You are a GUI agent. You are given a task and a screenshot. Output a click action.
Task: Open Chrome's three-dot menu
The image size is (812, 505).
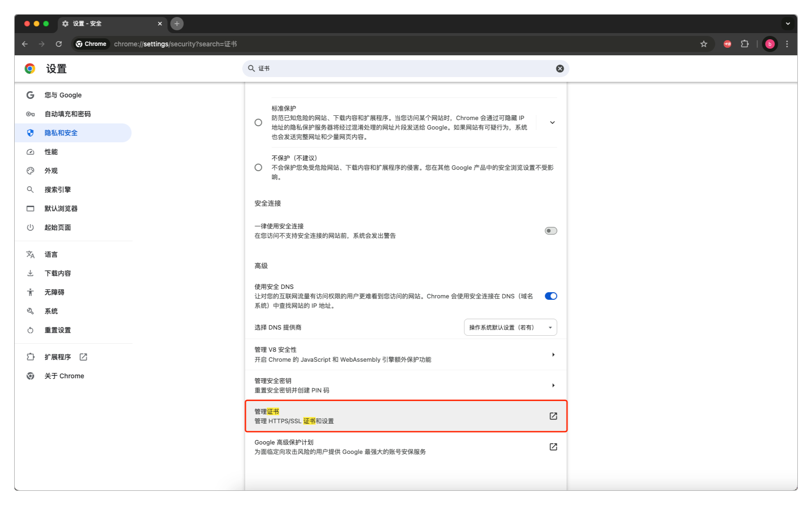(x=787, y=44)
